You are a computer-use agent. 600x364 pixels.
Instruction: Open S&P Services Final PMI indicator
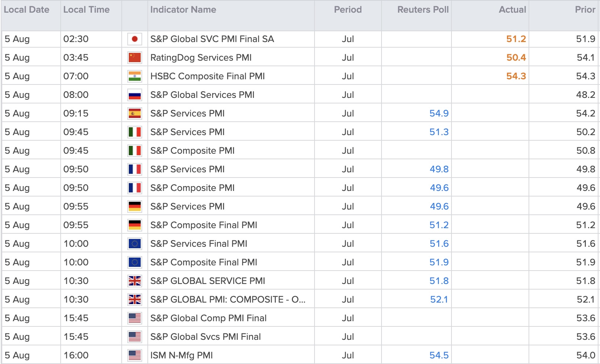(199, 244)
